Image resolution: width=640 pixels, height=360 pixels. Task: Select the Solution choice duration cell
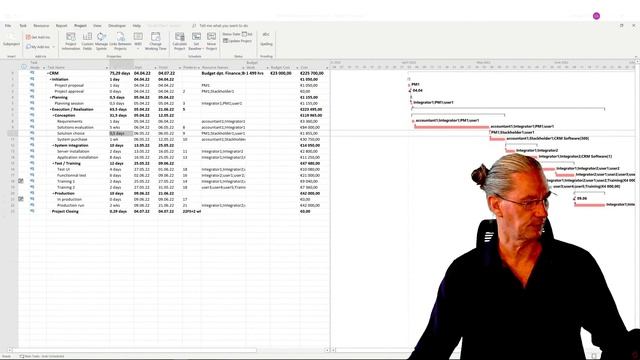coord(121,133)
